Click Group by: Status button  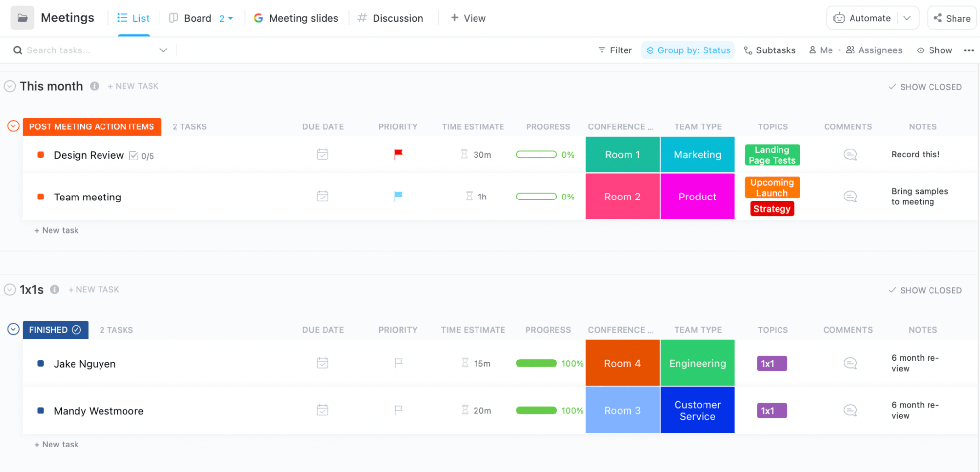688,50
